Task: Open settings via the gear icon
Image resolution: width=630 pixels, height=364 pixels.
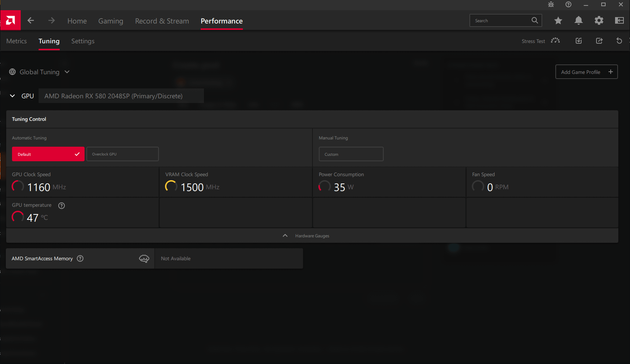Action: (x=599, y=21)
